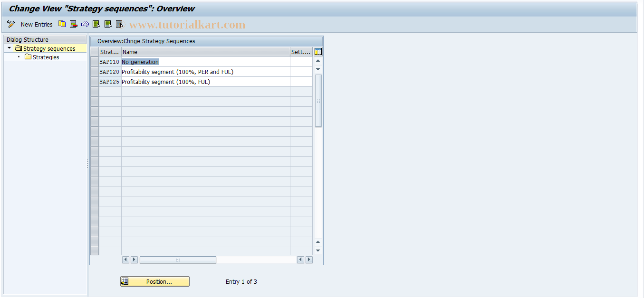This screenshot has height=298, width=644.
Task: Click the New Entries button
Action: (37, 24)
